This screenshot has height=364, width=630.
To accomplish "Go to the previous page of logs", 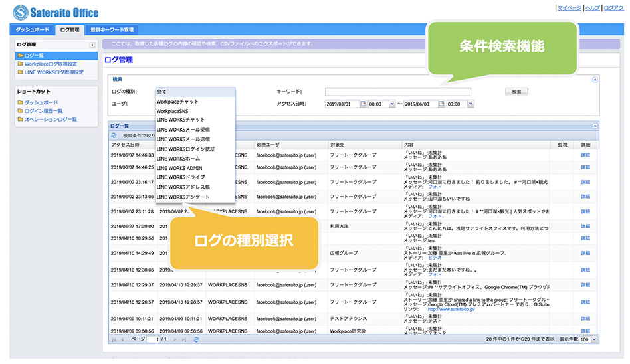I will pyautogui.click(x=122, y=339).
